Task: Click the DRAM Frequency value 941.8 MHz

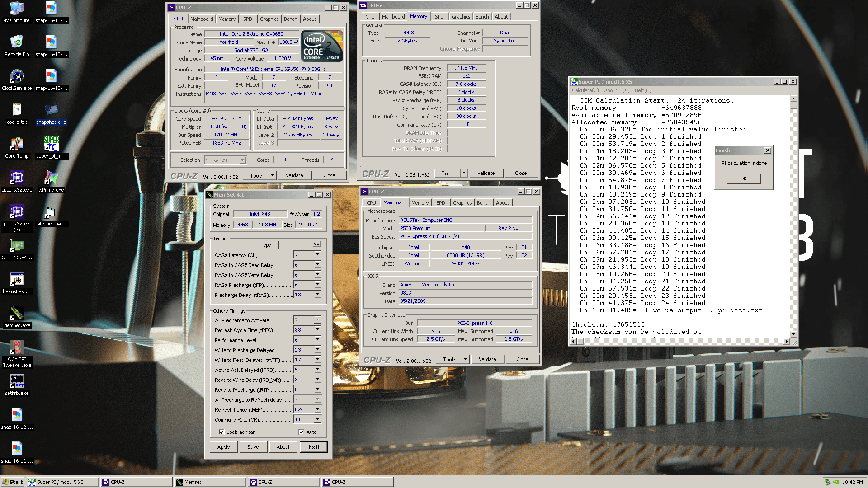Action: point(466,68)
